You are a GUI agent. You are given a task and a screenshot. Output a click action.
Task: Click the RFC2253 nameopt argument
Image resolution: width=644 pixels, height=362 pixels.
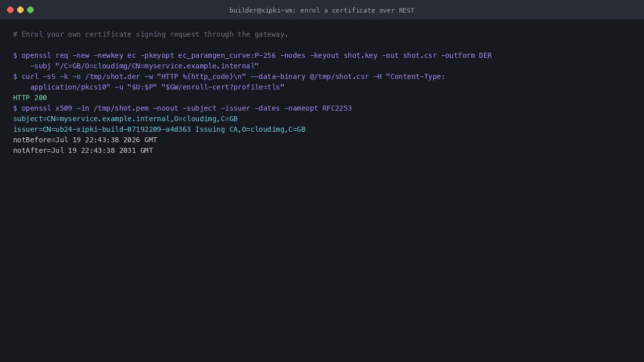337,108
